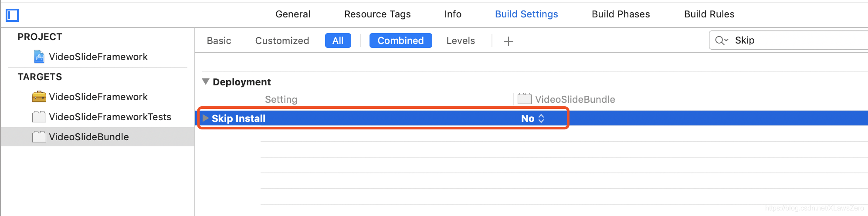Select the VideoSlideFrameworkTests target
The height and width of the screenshot is (216, 868).
pos(110,117)
